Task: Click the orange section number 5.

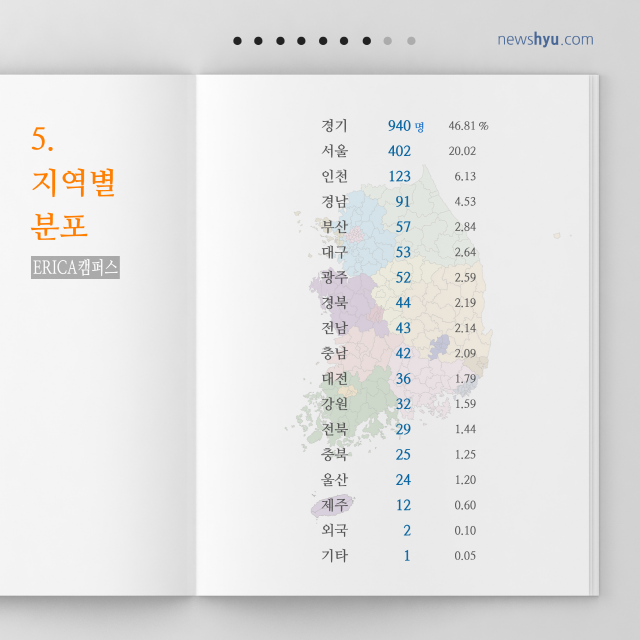Action: pyautogui.click(x=41, y=139)
